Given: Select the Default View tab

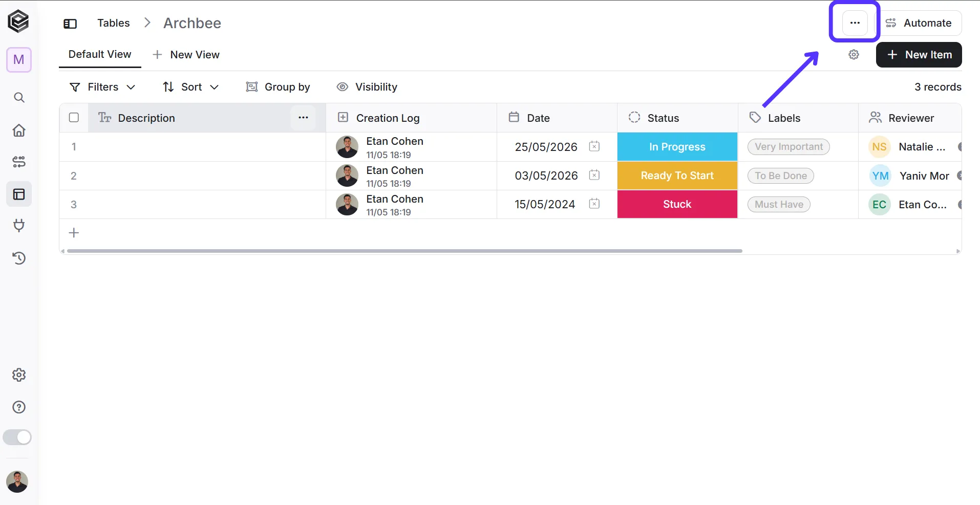Looking at the screenshot, I should 100,54.
